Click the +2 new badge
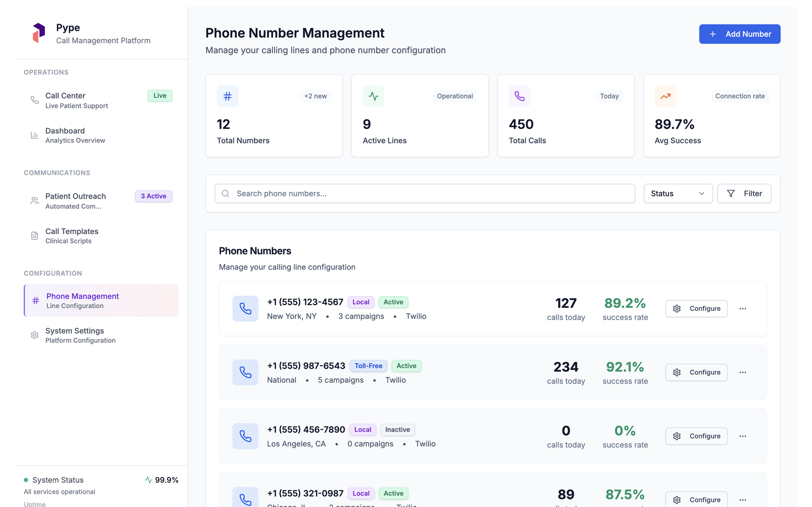This screenshot has width=812, height=507. [x=315, y=96]
